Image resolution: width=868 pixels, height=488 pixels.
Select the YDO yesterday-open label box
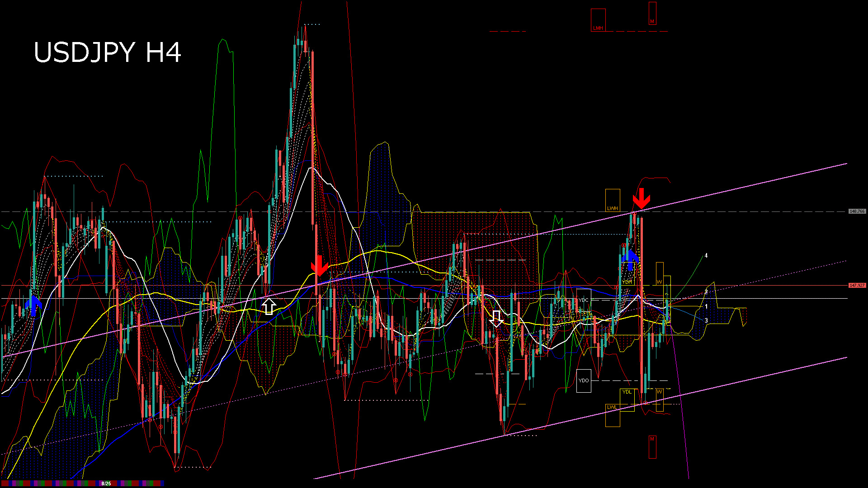click(584, 381)
